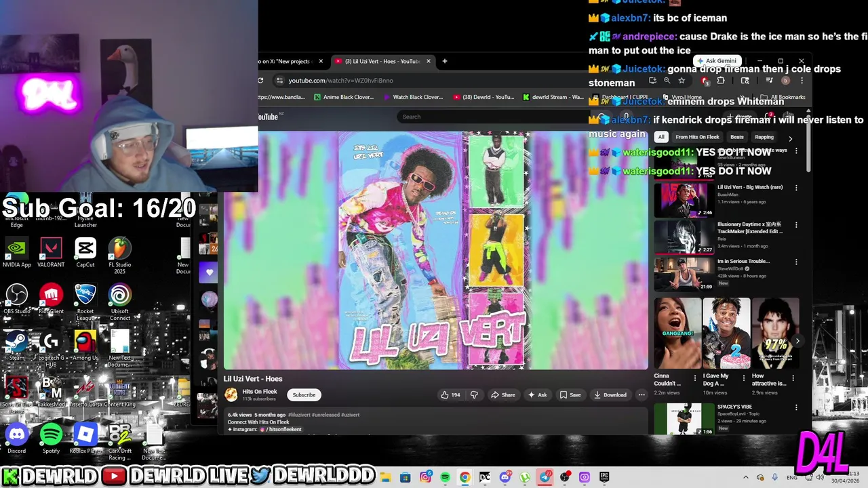Reload the YouTube page

pyautogui.click(x=260, y=81)
